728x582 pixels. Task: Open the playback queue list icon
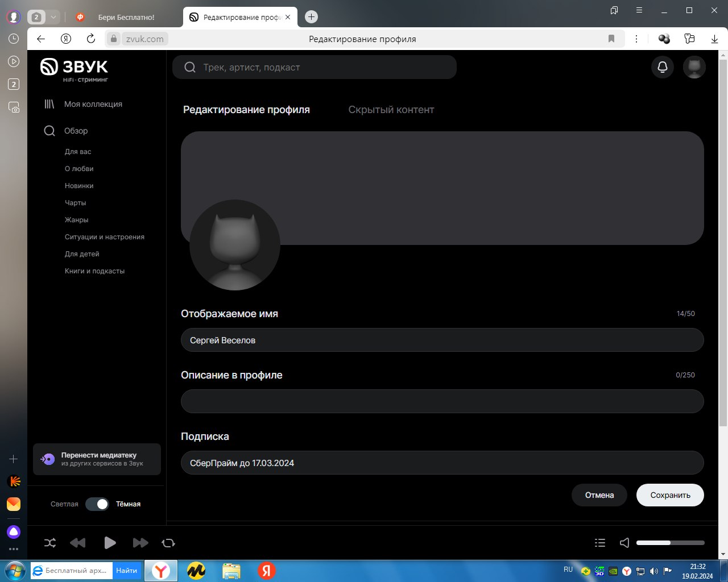[599, 543]
